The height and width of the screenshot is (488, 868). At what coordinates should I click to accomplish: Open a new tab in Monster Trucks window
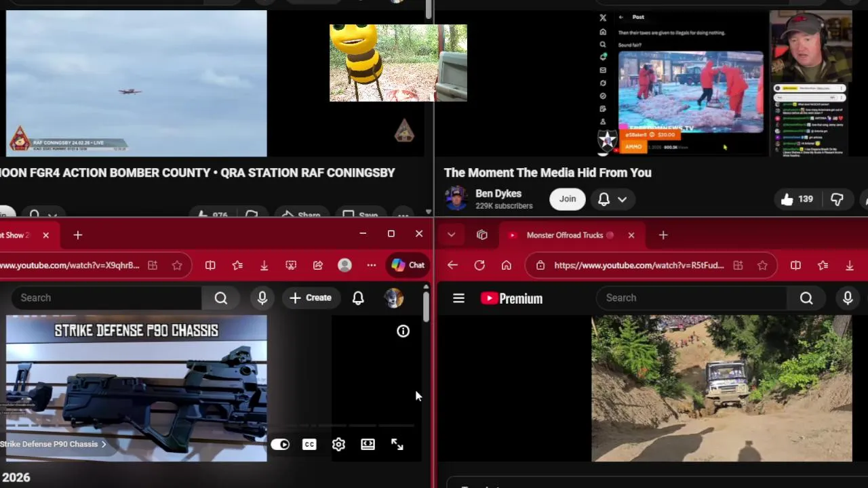[663, 235]
